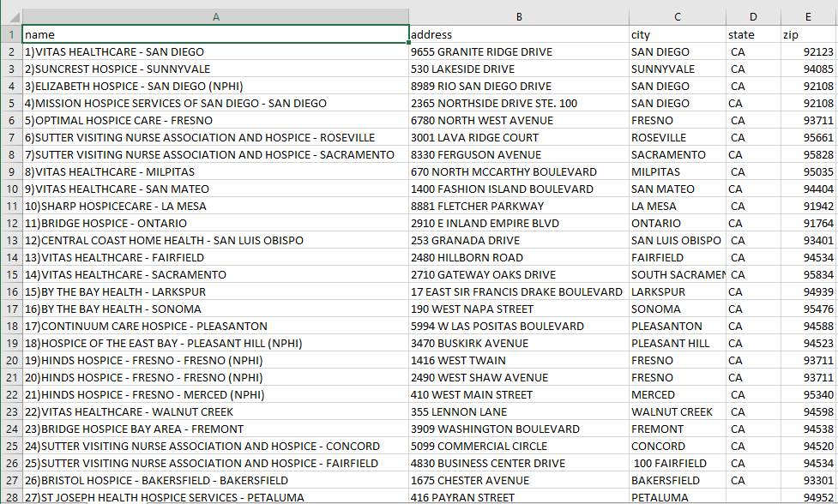This screenshot has height=504, width=838.
Task: Click address '8989 RIO SAN DIEGO DRIVE'
Action: pos(519,86)
